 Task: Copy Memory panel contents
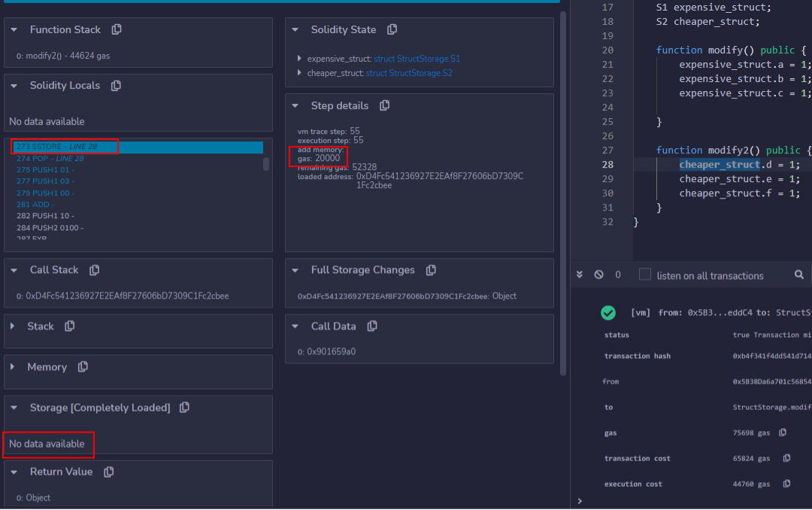coord(83,367)
